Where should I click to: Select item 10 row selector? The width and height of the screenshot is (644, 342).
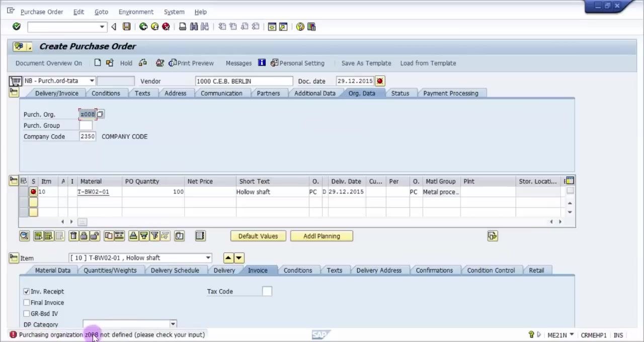(x=23, y=192)
